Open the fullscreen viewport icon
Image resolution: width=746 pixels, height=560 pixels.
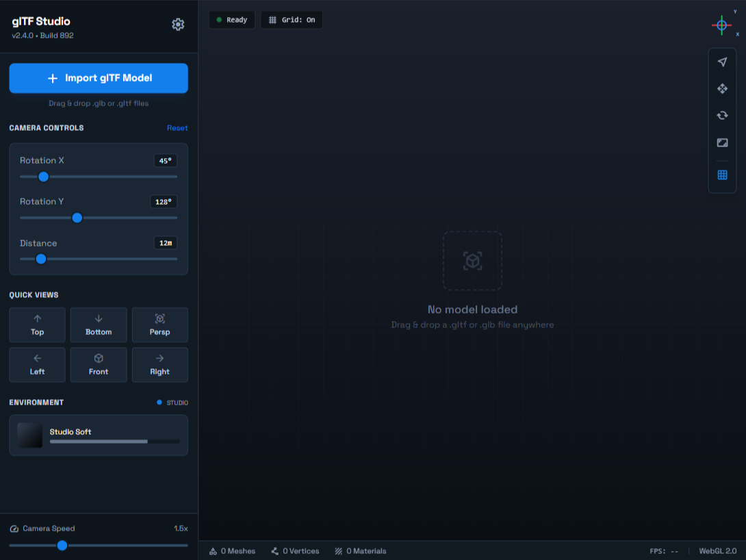(x=722, y=142)
